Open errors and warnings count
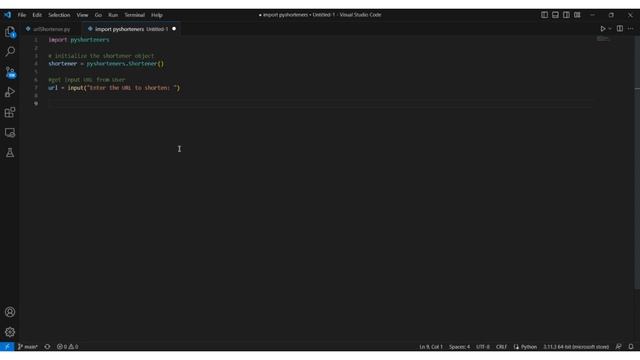The height and width of the screenshot is (360, 640). point(68,347)
